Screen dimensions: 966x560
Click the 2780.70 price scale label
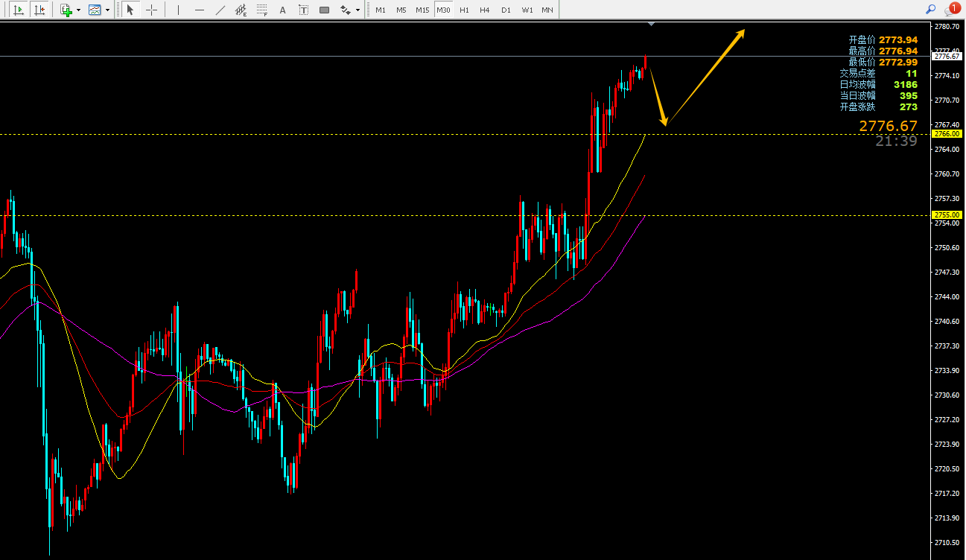pyautogui.click(x=947, y=26)
